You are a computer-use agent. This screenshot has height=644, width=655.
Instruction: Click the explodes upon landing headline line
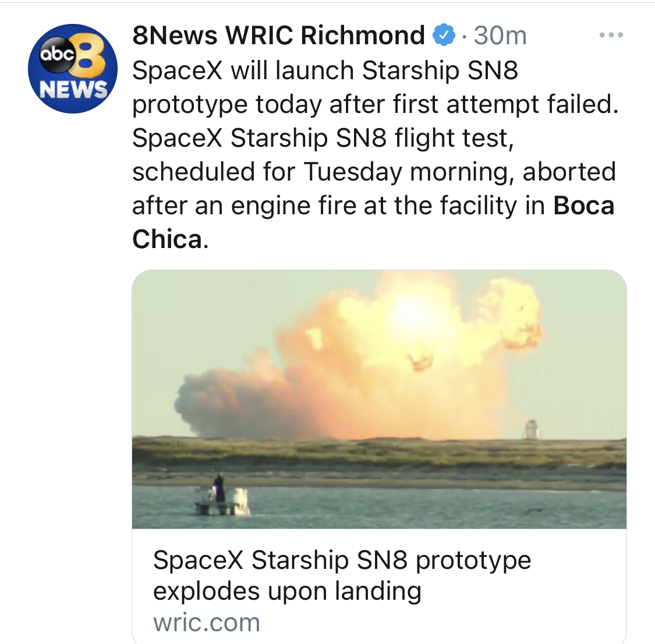point(287,591)
